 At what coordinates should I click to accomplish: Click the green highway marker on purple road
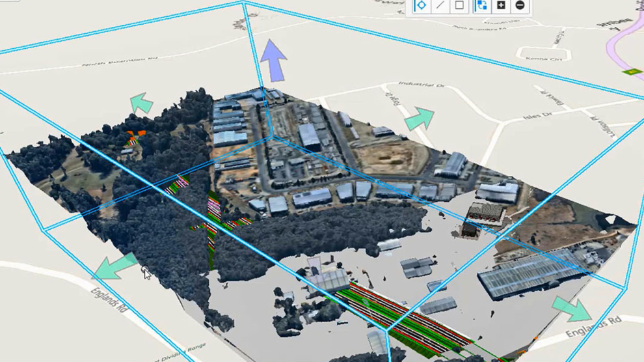point(628,71)
